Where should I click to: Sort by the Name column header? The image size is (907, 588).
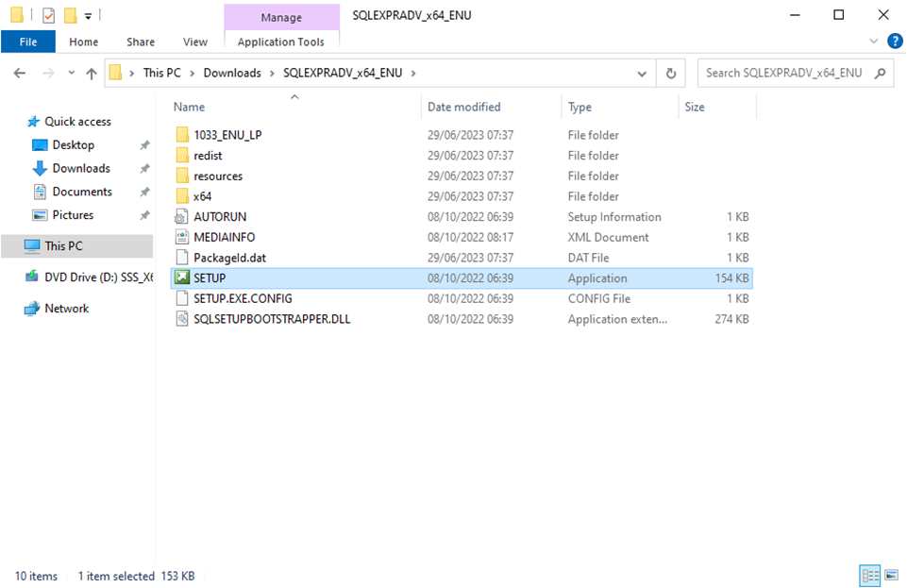[x=189, y=107]
